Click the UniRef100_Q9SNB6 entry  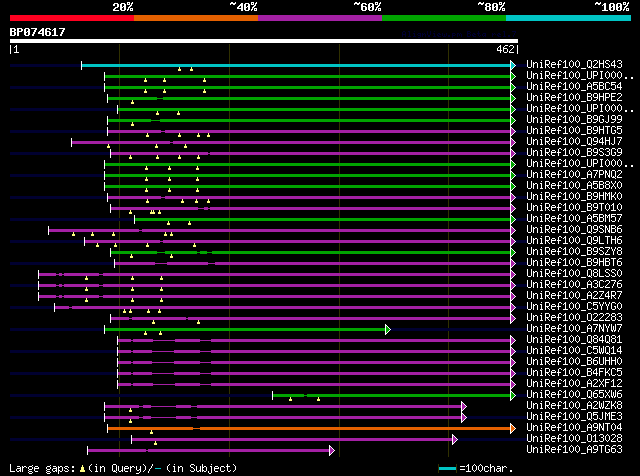coord(574,230)
